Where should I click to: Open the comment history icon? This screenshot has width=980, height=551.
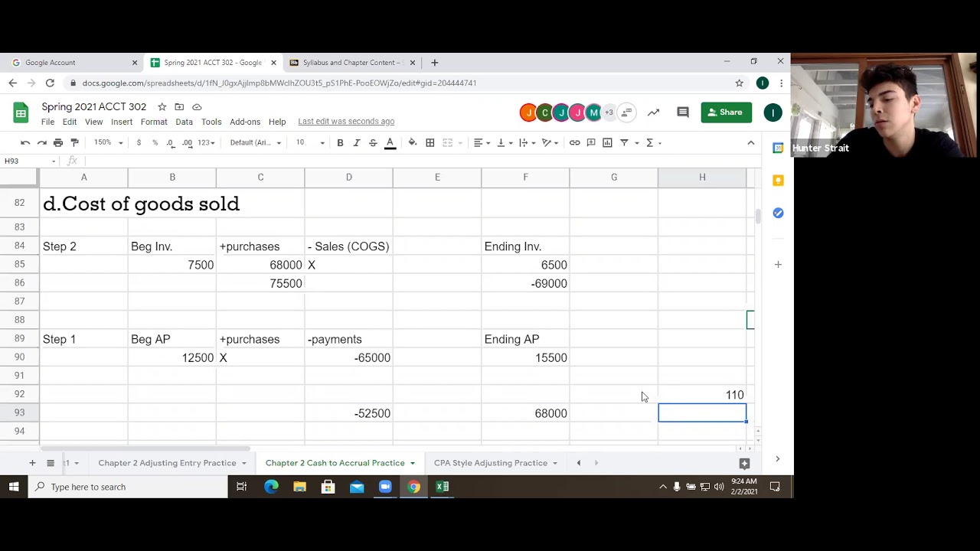[683, 112]
